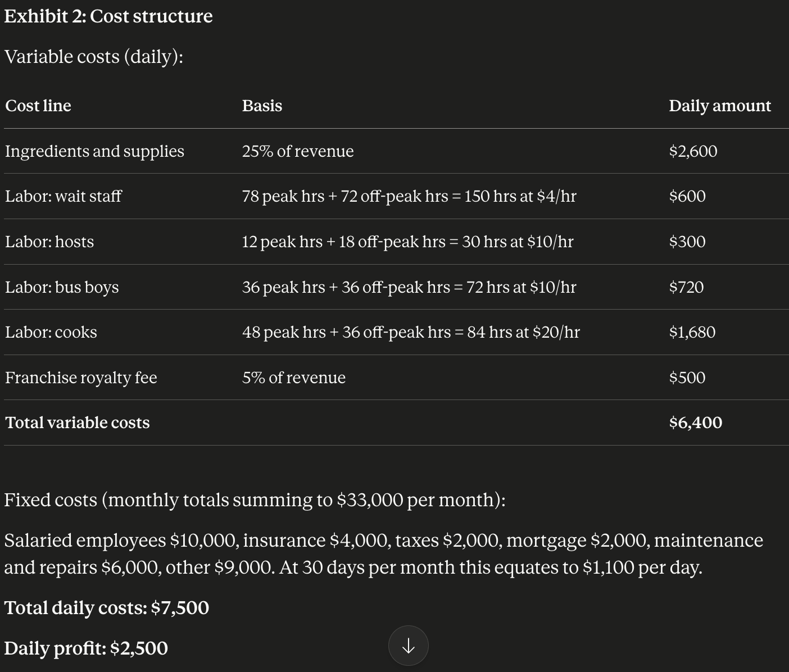Select the Cost line column header

point(38,106)
